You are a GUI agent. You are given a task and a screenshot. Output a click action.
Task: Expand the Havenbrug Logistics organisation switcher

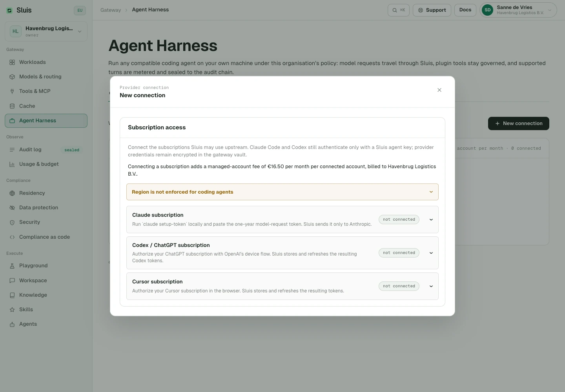pos(46,31)
